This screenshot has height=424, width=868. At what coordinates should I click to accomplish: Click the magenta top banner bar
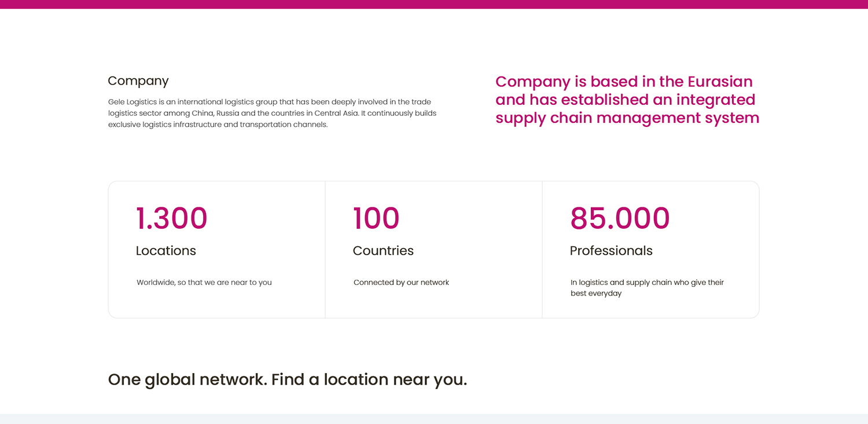[x=434, y=4]
